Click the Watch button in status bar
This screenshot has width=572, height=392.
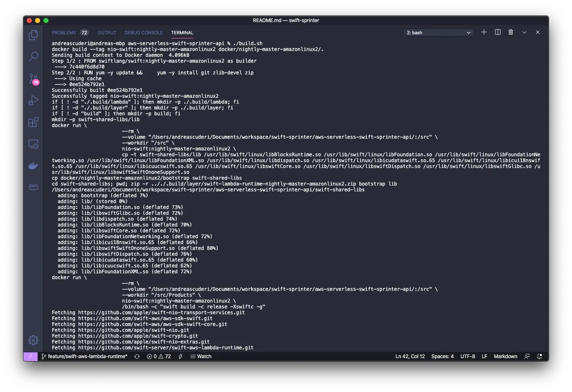[x=201, y=356]
